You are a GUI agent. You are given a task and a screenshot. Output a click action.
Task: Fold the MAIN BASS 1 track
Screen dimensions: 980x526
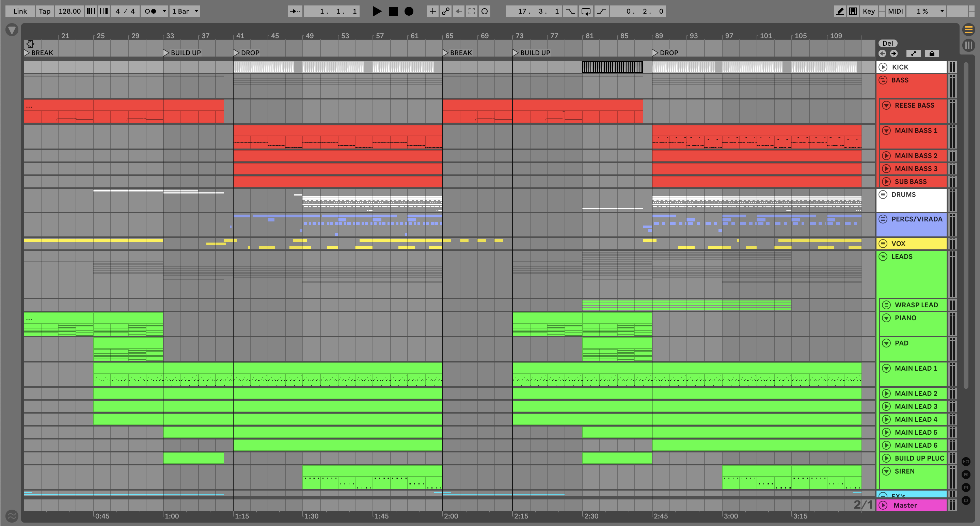(886, 130)
